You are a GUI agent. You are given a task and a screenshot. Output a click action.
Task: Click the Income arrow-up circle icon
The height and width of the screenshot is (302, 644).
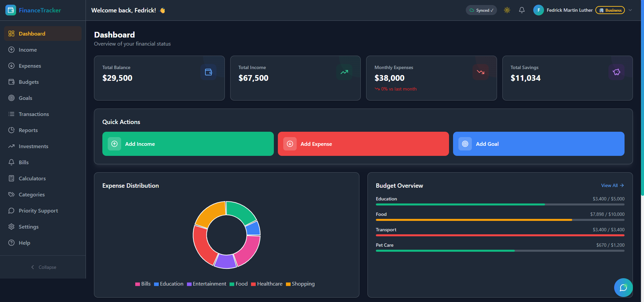click(x=11, y=50)
